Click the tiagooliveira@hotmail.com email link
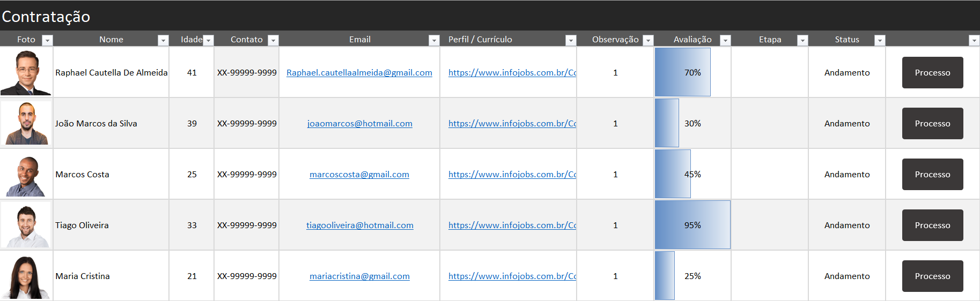The height and width of the screenshot is (301, 980). point(359,225)
